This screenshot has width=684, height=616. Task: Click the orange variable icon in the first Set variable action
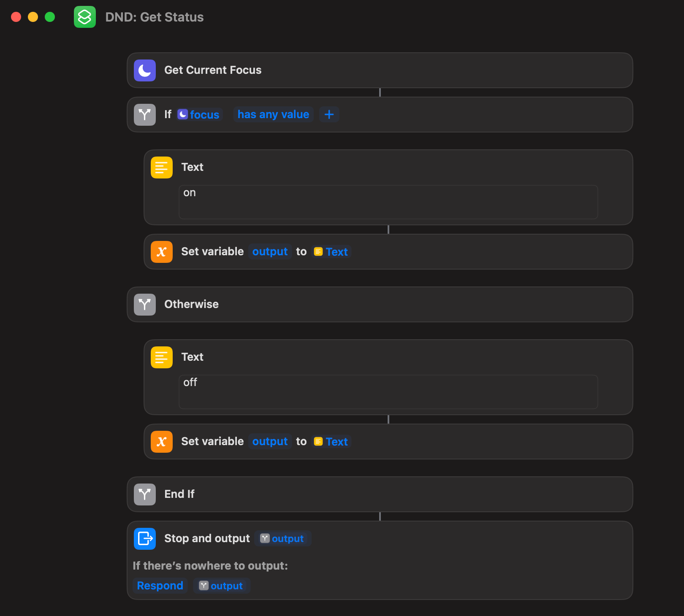162,252
